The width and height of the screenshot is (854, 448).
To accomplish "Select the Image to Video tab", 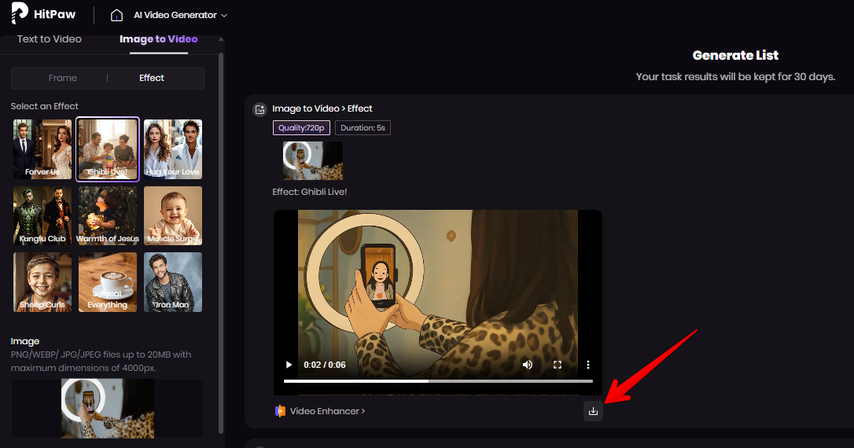I will point(158,39).
